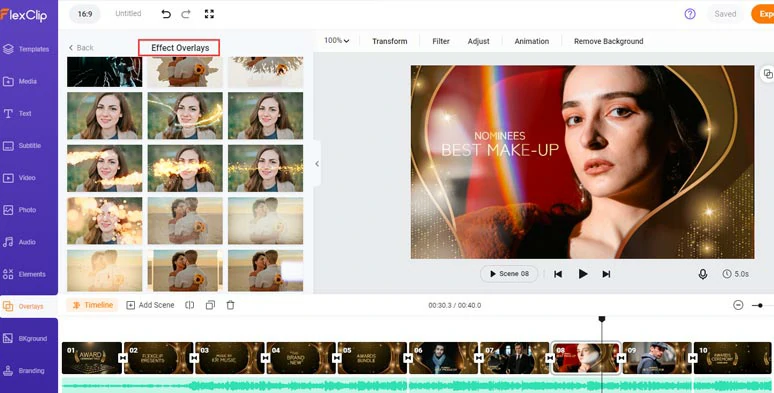The width and height of the screenshot is (774, 393).
Task: Select Remove Background option
Action: (609, 41)
